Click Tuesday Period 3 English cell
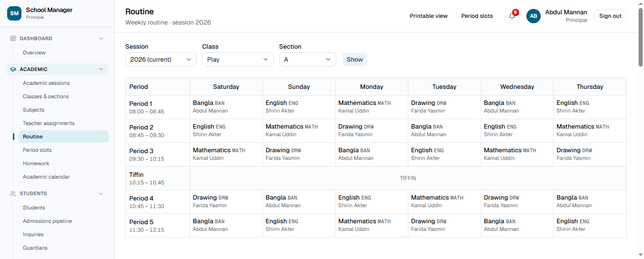The height and width of the screenshot is (259, 644). 445,155
